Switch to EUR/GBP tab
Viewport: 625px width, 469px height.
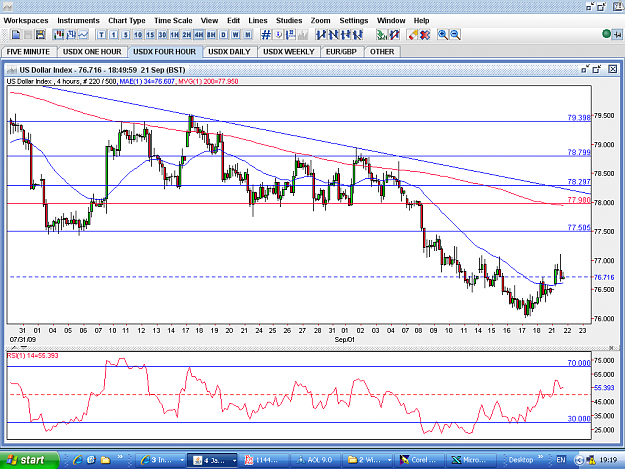coord(341,52)
